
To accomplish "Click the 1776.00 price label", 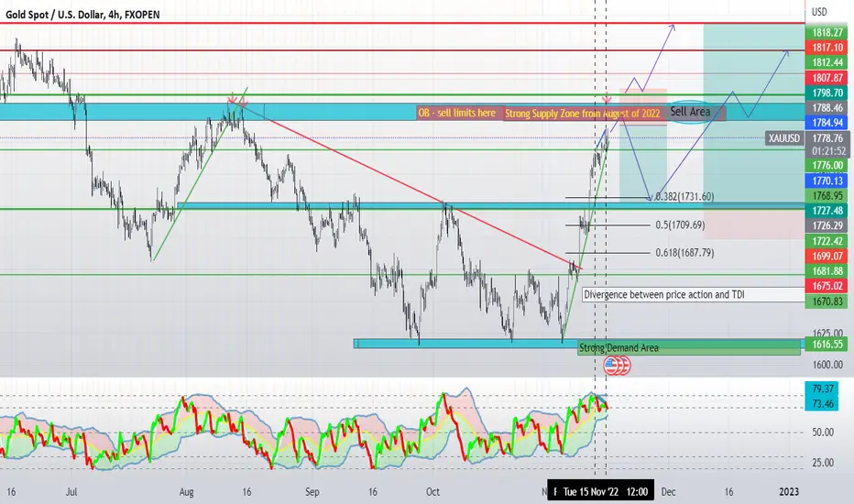I will (827, 165).
